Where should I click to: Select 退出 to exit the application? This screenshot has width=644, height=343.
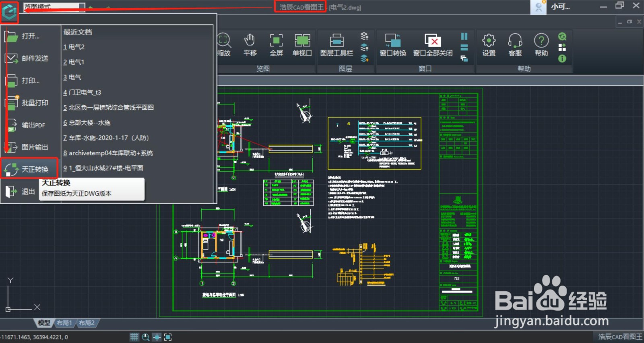(21, 192)
